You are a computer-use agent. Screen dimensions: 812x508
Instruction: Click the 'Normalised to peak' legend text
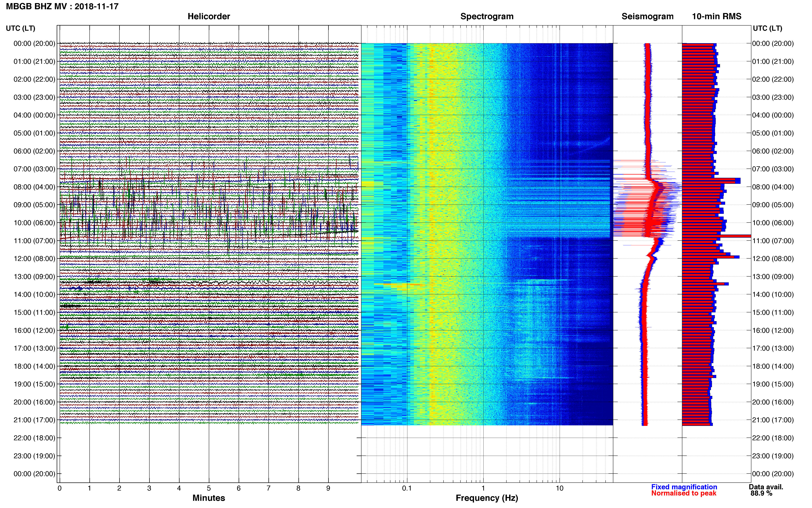click(684, 493)
